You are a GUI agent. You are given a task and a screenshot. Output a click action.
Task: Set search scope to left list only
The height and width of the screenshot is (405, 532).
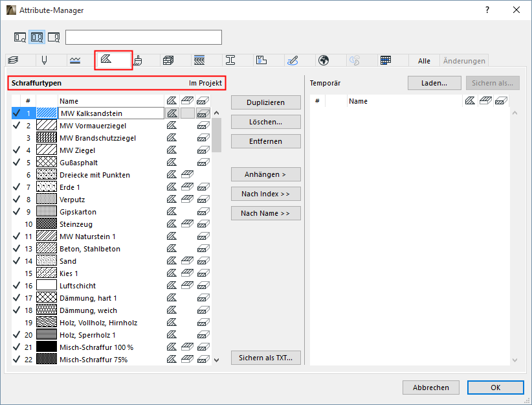point(20,37)
